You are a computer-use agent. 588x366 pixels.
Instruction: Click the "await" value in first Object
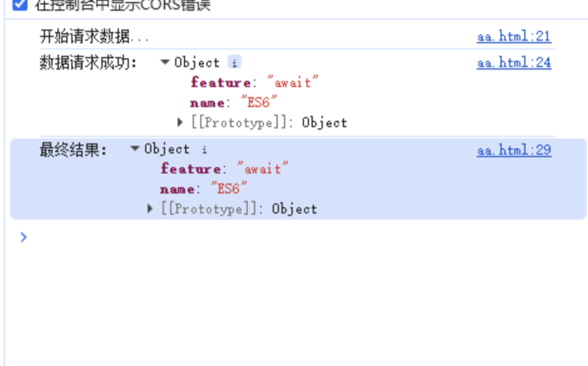(293, 82)
